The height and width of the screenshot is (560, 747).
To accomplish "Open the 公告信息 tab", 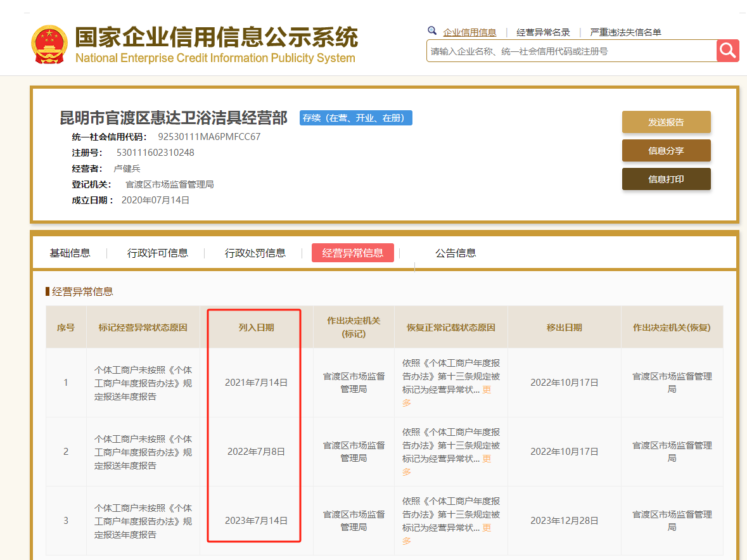I will pos(456,253).
